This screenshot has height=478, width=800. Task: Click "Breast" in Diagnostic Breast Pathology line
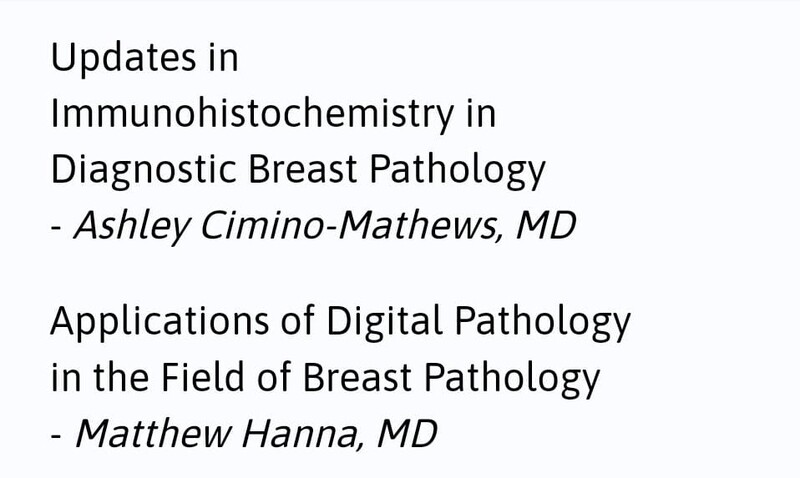303,169
